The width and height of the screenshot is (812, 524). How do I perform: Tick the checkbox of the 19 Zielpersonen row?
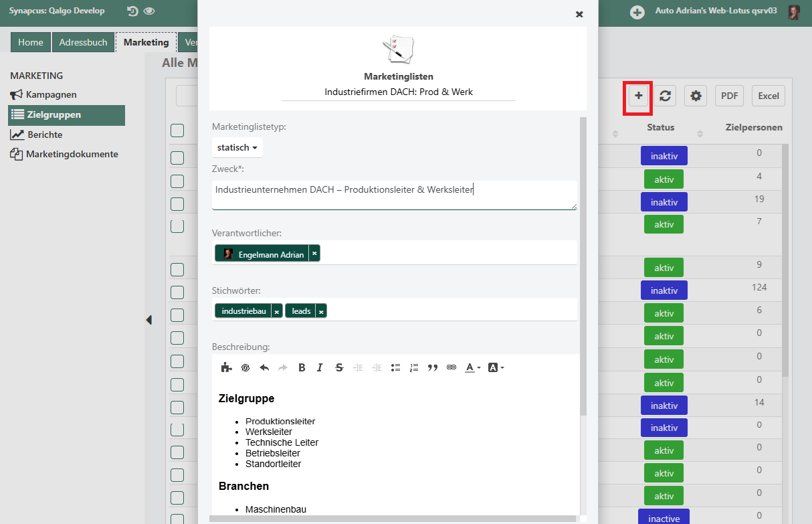(x=177, y=203)
